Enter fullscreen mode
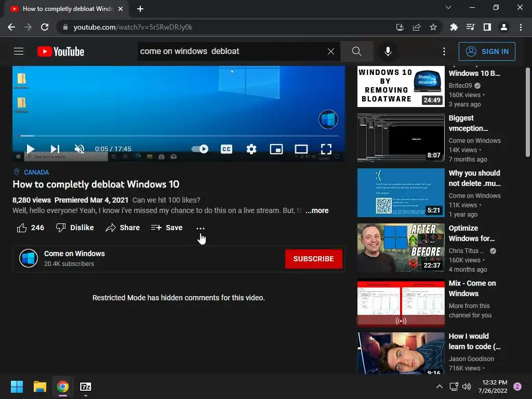Viewport: 532px width, 399px height. pyautogui.click(x=326, y=149)
